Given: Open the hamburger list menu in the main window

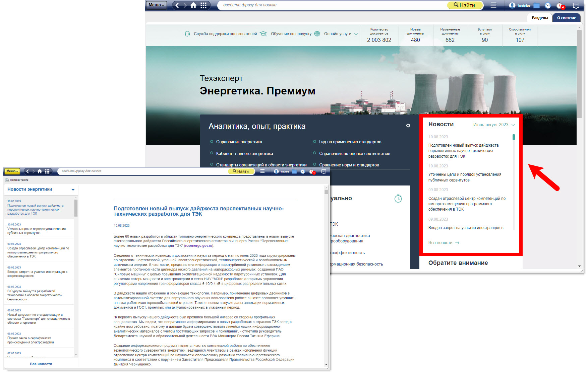Looking at the screenshot, I should (493, 5).
